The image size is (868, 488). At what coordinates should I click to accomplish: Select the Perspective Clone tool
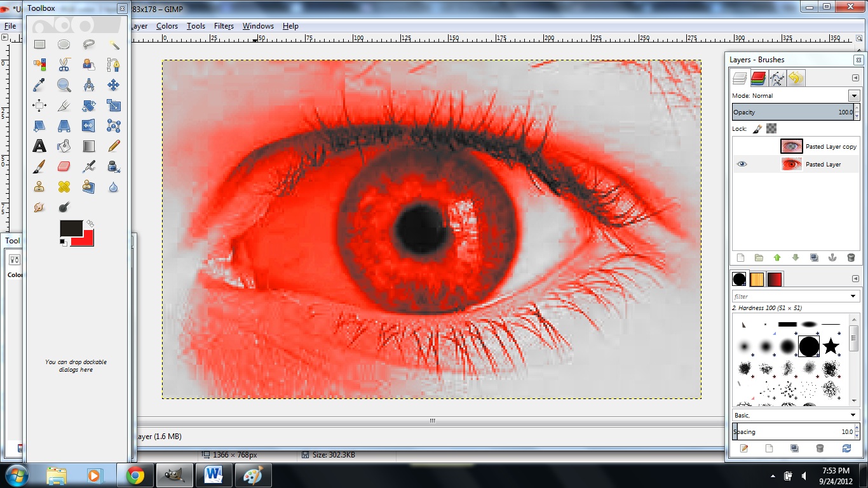tap(89, 187)
